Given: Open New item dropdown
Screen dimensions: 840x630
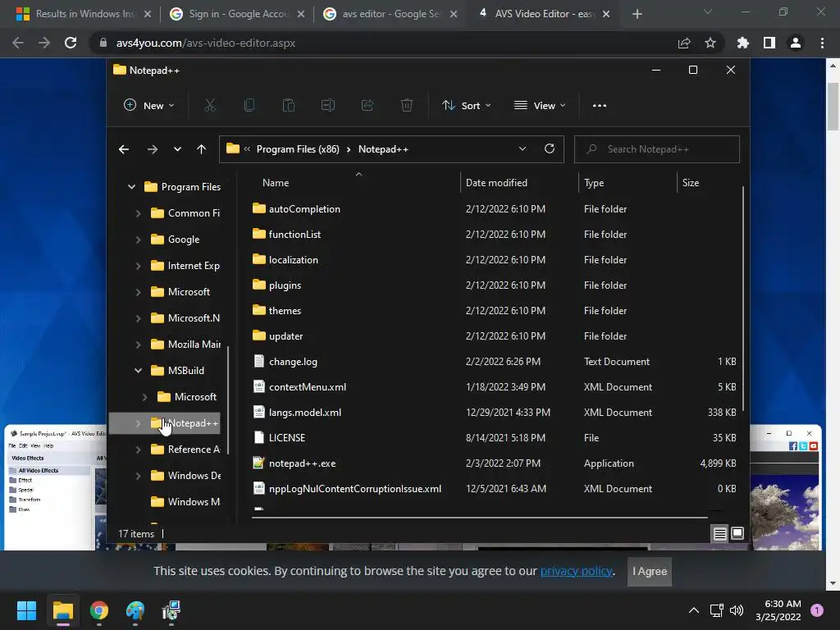Looking at the screenshot, I should (149, 106).
